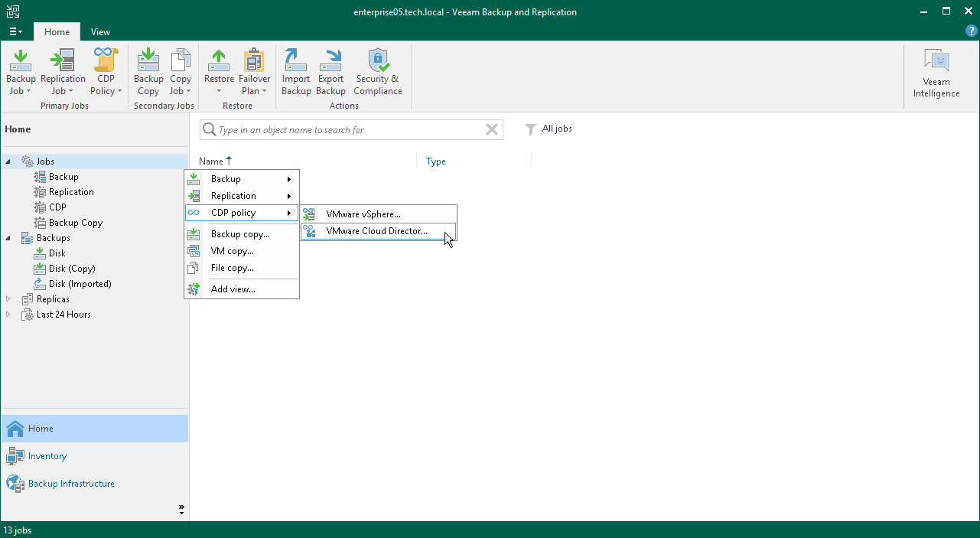This screenshot has width=980, height=538.
Task: Expand the Backup submenu arrow
Action: (289, 179)
